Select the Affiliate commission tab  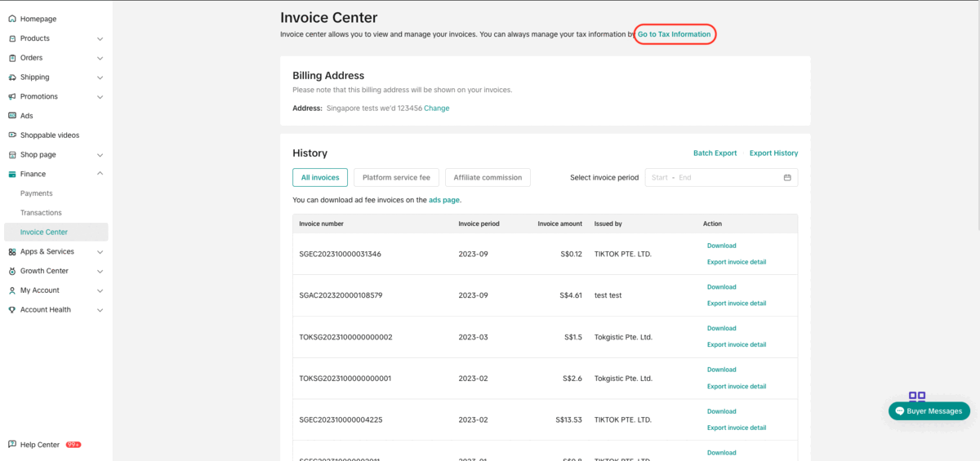[x=488, y=177]
